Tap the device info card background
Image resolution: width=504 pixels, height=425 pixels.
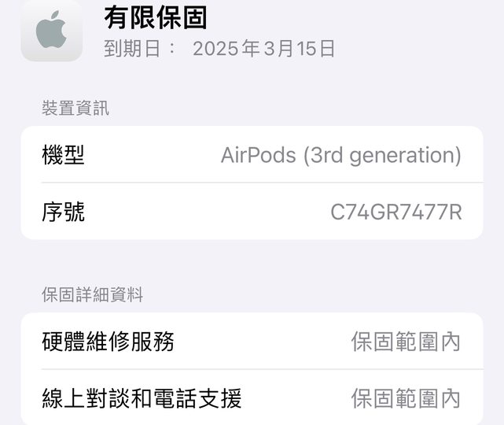252,183
